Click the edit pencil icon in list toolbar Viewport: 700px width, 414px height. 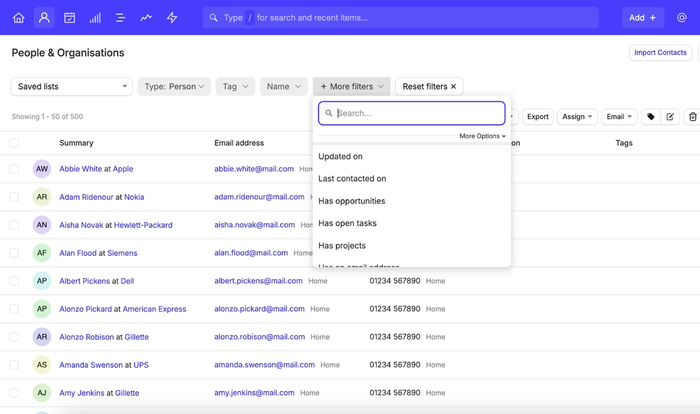[x=670, y=117]
